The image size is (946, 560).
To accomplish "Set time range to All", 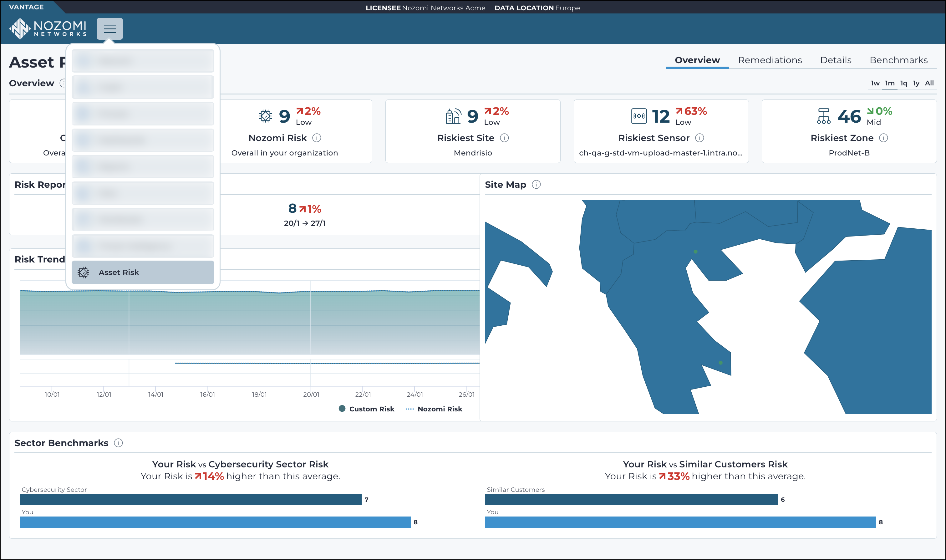I will coord(929,83).
